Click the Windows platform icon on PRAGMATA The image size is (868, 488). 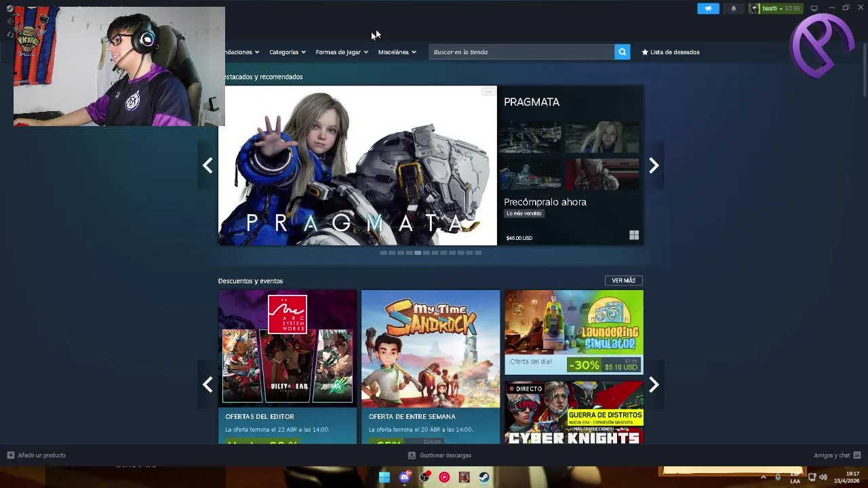click(634, 235)
